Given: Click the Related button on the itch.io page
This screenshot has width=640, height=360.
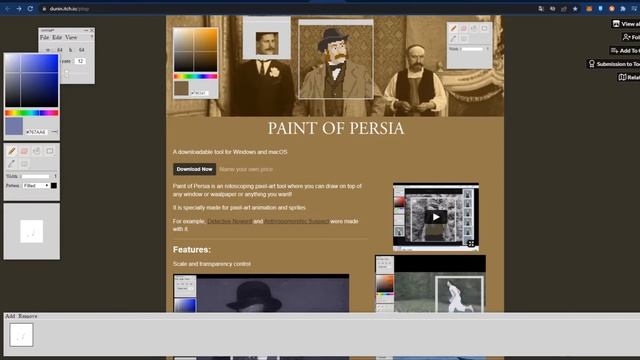Looking at the screenshot, I should point(629,78).
